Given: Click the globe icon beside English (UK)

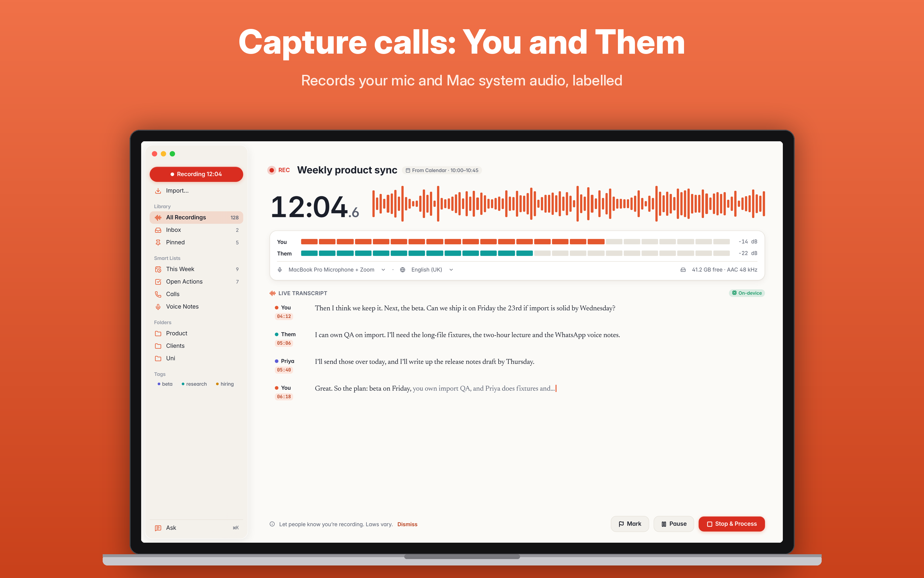Looking at the screenshot, I should 402,270.
